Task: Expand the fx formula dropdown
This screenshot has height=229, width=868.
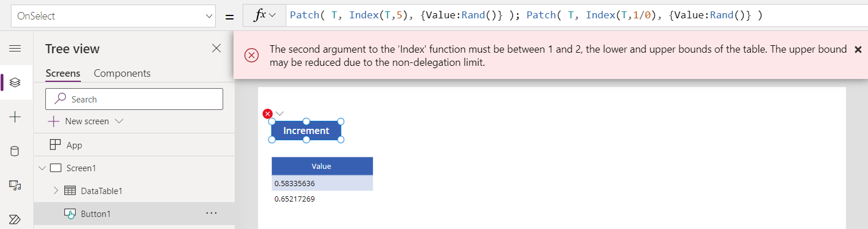Action: pos(266,15)
